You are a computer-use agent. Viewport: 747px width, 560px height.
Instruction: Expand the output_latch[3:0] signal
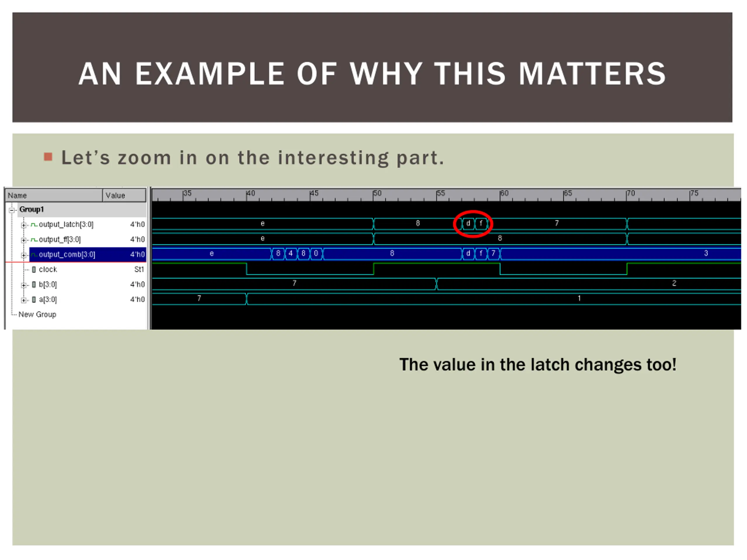(x=24, y=225)
